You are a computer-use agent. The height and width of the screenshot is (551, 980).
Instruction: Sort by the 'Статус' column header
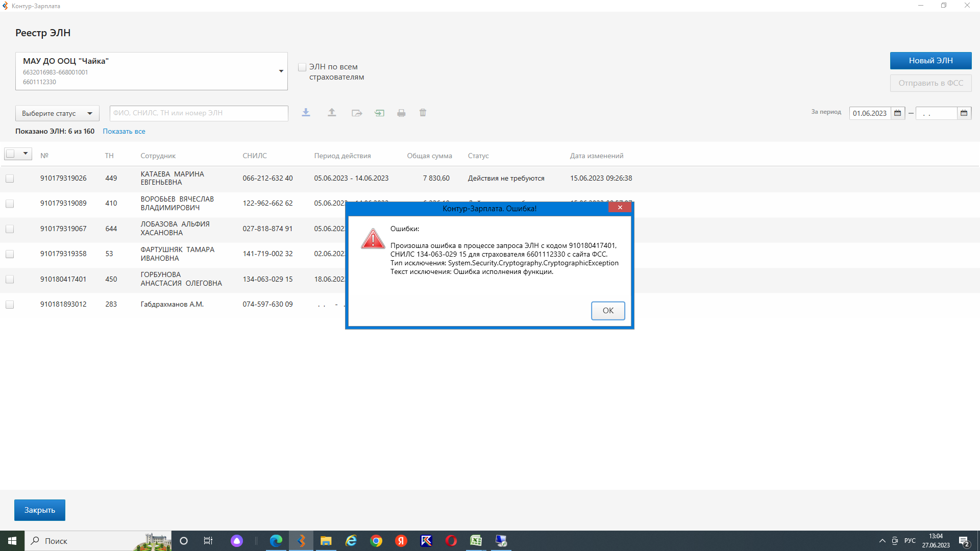478,156
